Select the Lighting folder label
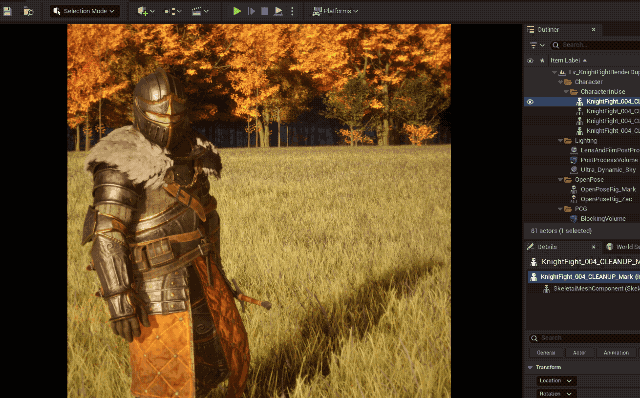 586,141
